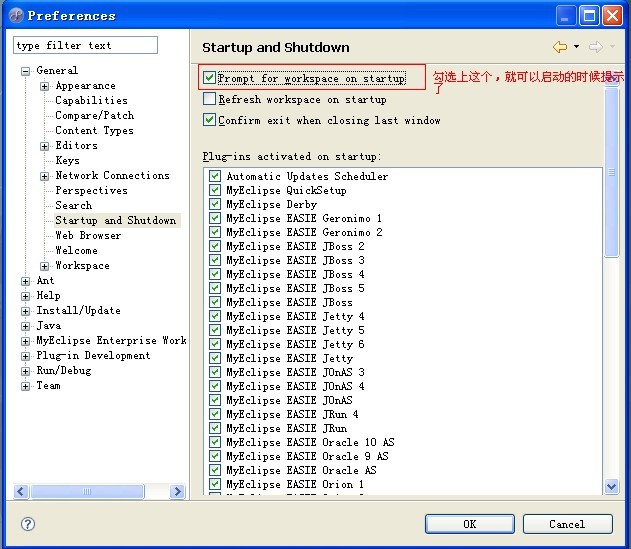Click the help question mark icon
Image resolution: width=631 pixels, height=549 pixels.
coord(28,524)
